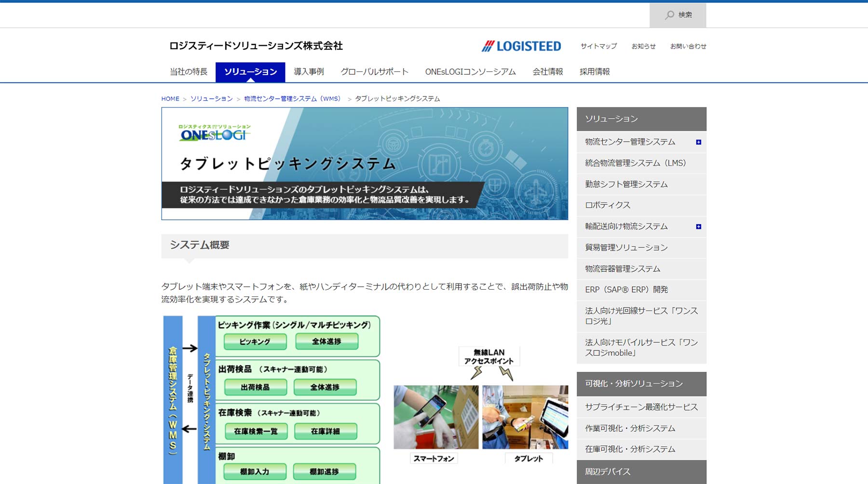
Task: Click タブレットピッキングシステム breadcrumb text
Action: [397, 99]
